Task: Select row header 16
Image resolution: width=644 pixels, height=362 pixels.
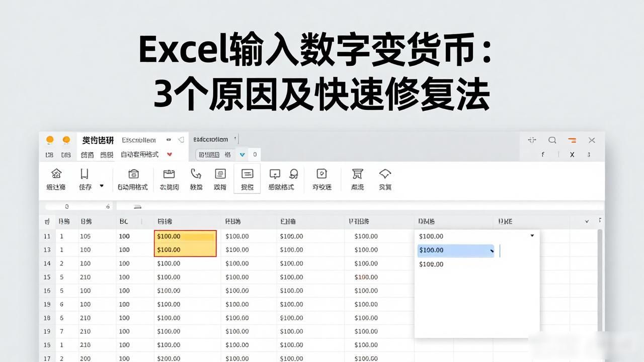Action: 47,291
